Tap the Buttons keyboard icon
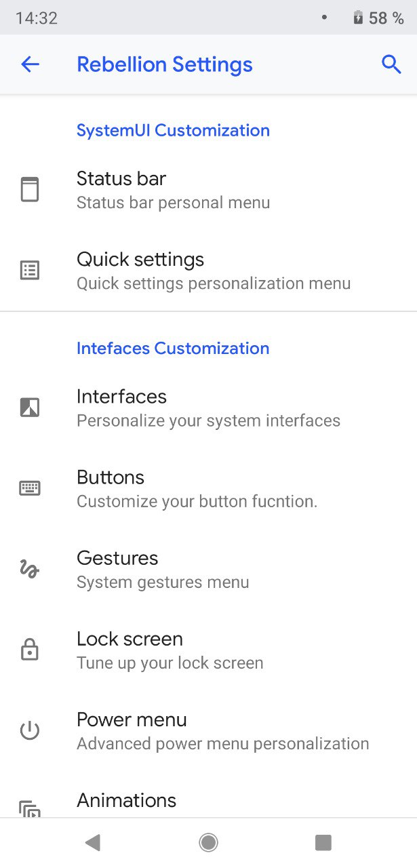The height and width of the screenshot is (868, 417). tap(30, 488)
